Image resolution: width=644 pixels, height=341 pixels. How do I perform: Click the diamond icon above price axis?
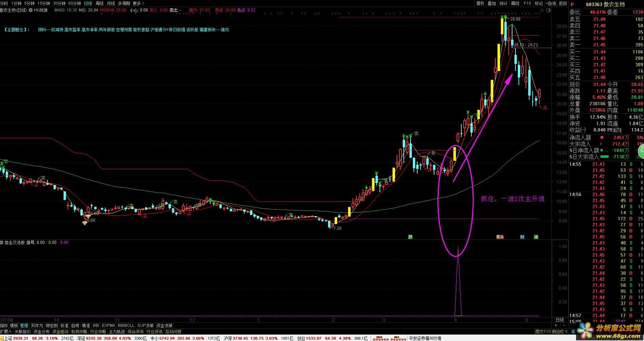[542, 10]
